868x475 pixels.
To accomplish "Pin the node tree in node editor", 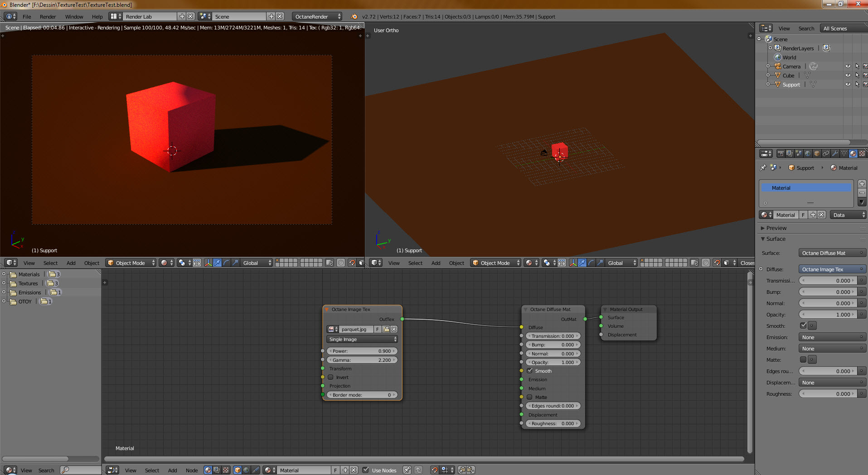I will 407,470.
